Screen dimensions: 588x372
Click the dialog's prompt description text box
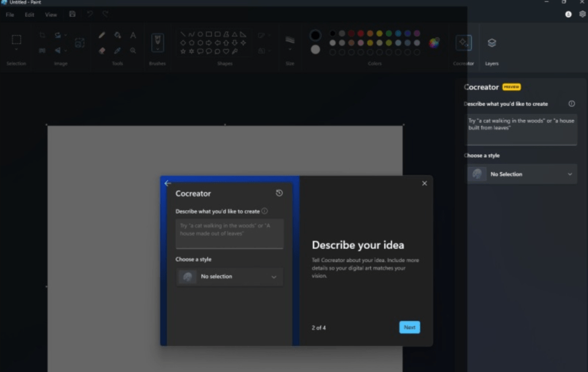pyautogui.click(x=230, y=233)
